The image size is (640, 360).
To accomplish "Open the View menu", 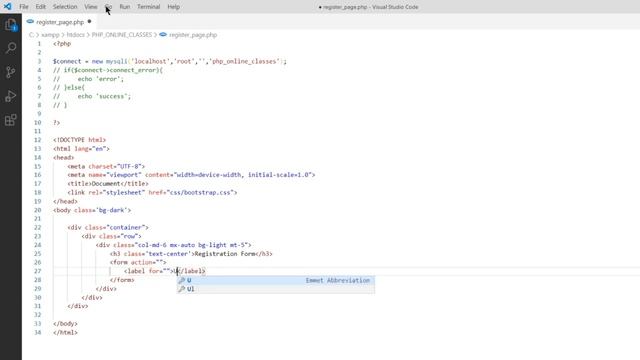I will (x=91, y=7).
